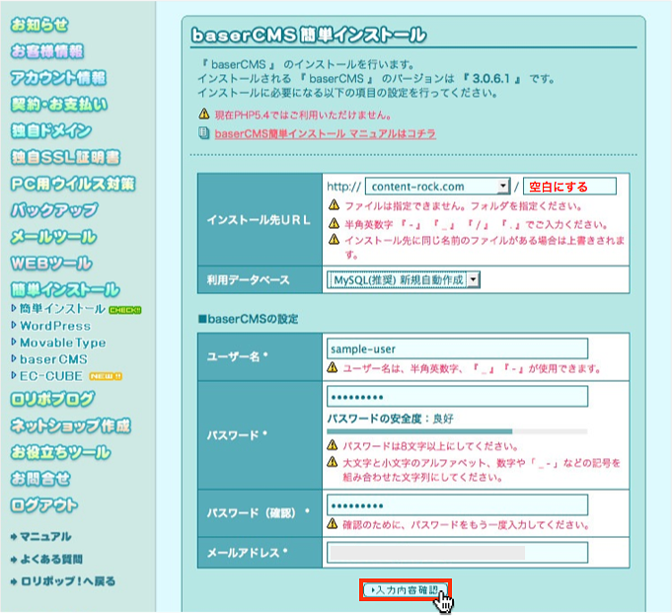Click the 入力内容確認 button
The width and height of the screenshot is (672, 616).
click(x=405, y=590)
